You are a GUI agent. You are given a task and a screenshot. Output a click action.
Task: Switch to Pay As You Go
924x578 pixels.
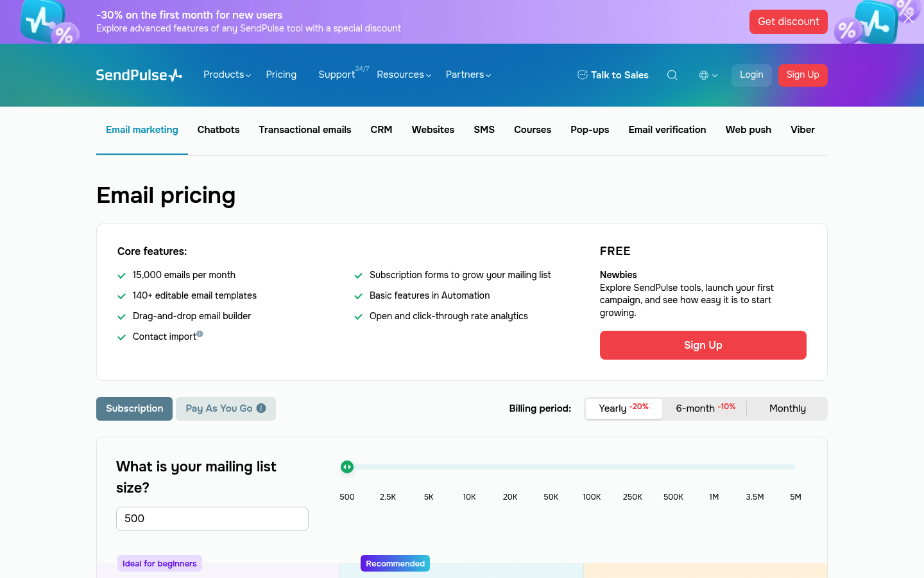pyautogui.click(x=226, y=408)
